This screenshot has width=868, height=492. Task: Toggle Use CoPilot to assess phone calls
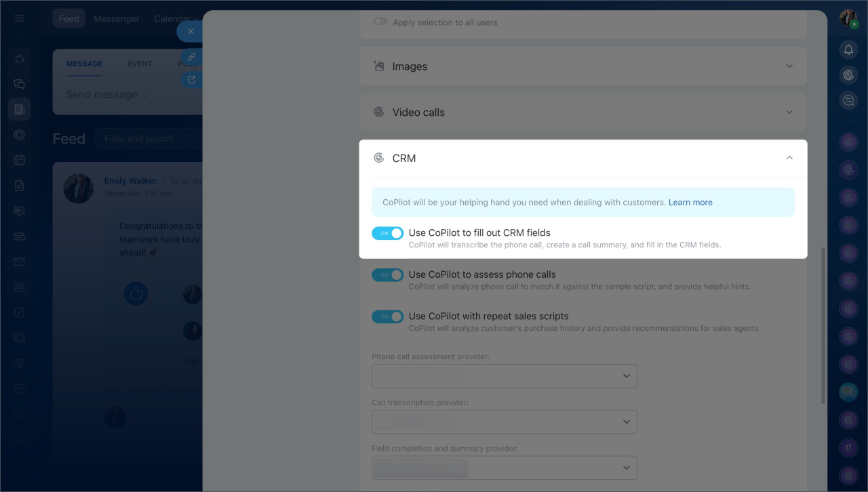(x=387, y=275)
